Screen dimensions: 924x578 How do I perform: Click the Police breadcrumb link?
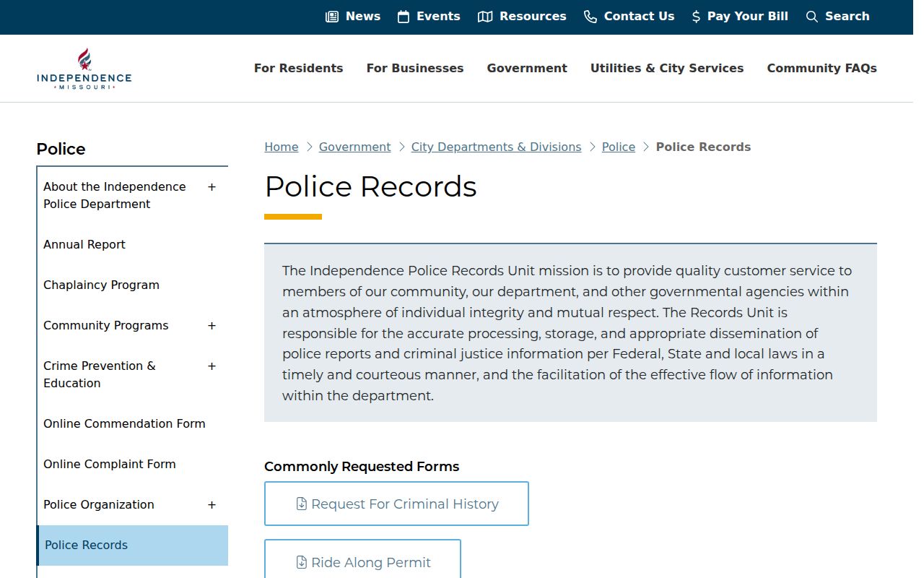(x=619, y=147)
